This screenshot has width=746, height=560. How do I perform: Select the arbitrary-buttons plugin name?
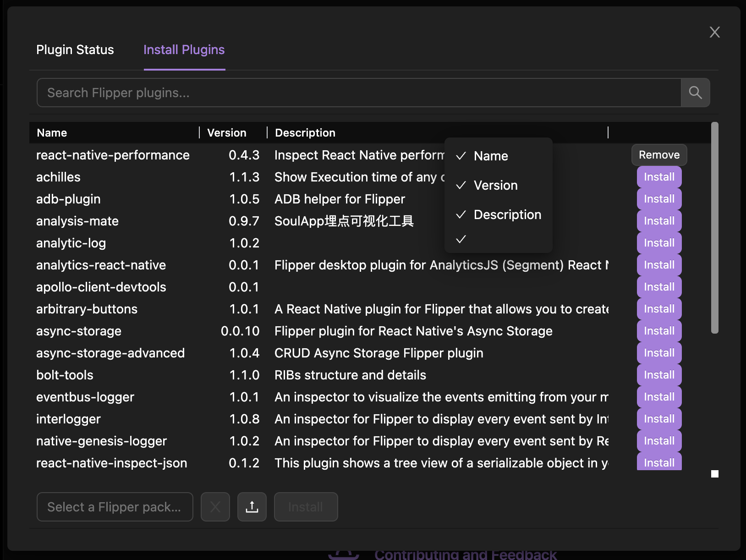[87, 309]
